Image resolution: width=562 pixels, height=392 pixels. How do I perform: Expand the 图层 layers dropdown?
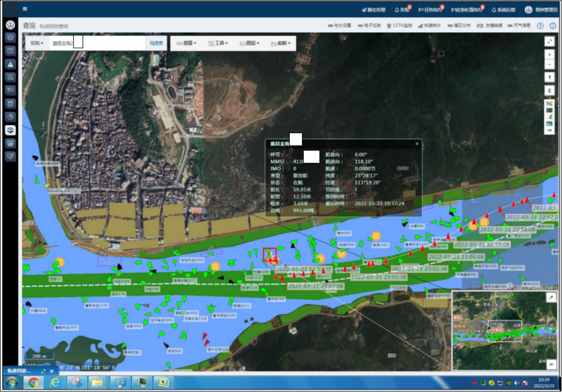(x=248, y=43)
